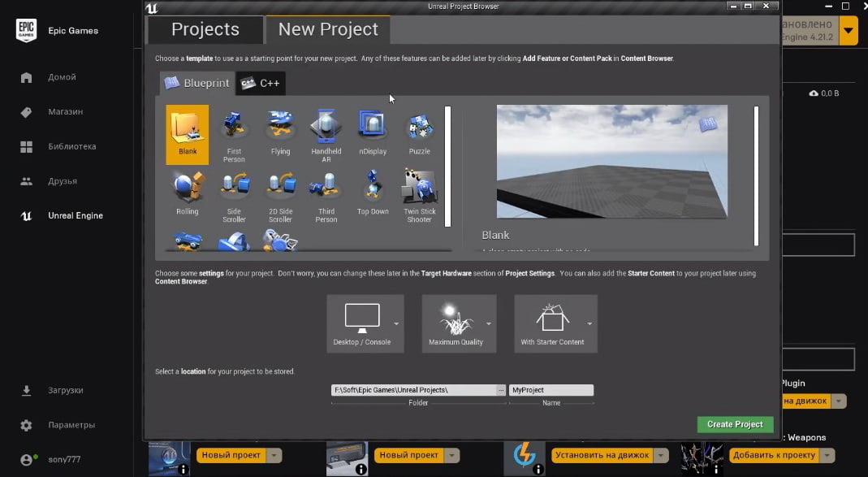Click Добавить к проекту button

point(774,455)
